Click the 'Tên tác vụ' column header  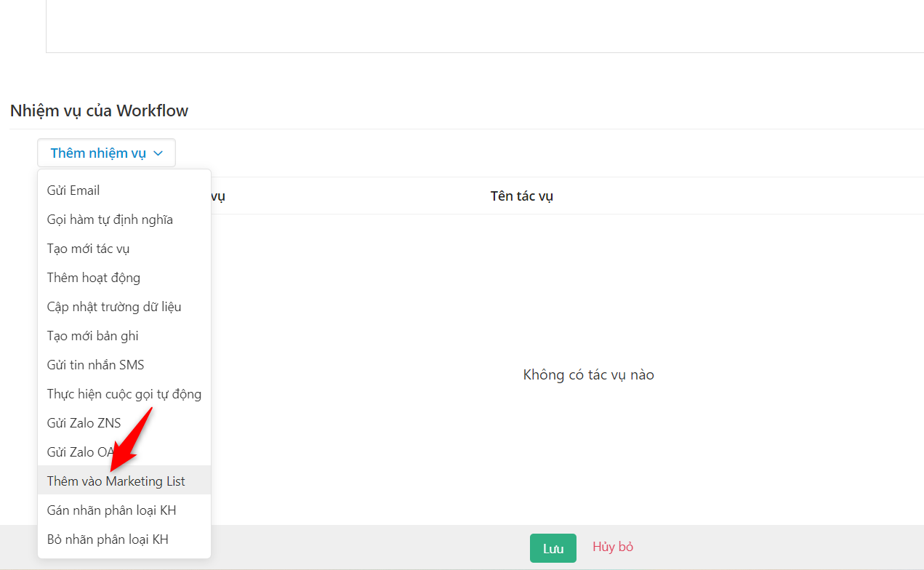(x=521, y=196)
